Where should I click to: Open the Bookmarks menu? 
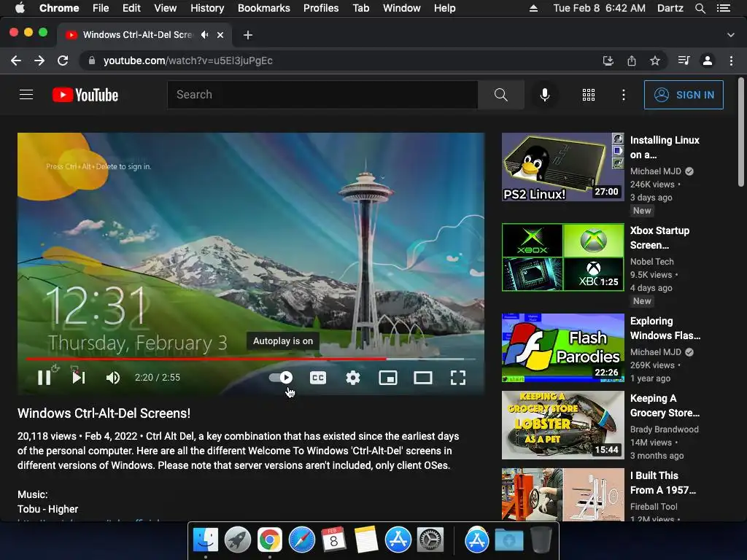tap(264, 8)
